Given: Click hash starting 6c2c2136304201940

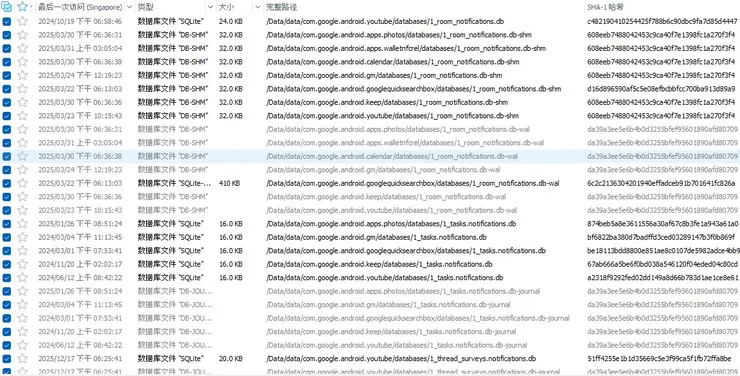Looking at the screenshot, I should pyautogui.click(x=662, y=183).
